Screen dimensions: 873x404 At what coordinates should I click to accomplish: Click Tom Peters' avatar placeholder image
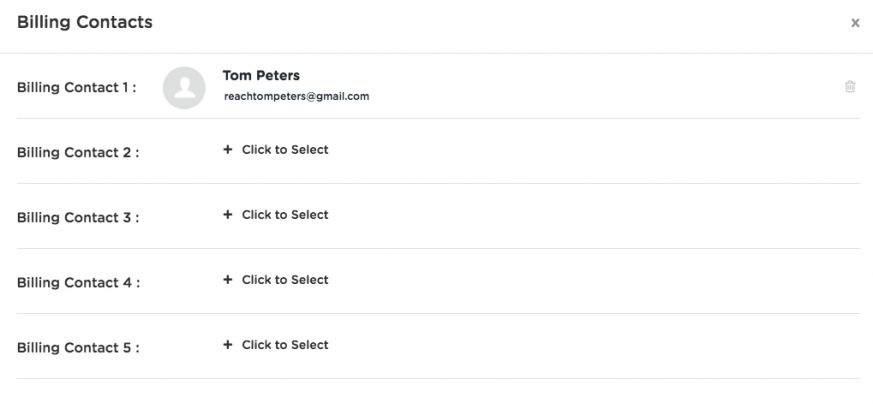point(184,88)
